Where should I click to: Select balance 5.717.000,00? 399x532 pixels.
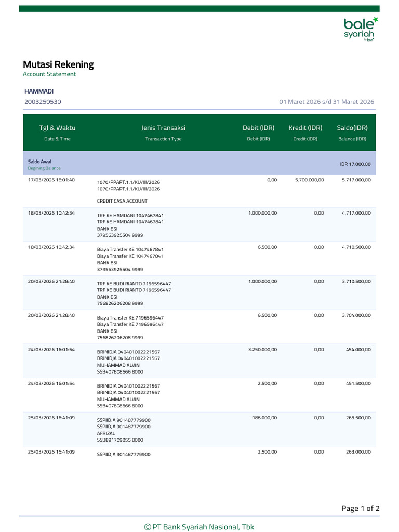click(x=356, y=180)
